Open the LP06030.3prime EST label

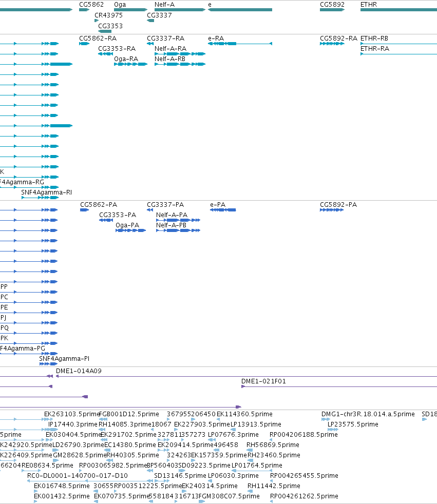click(x=233, y=476)
